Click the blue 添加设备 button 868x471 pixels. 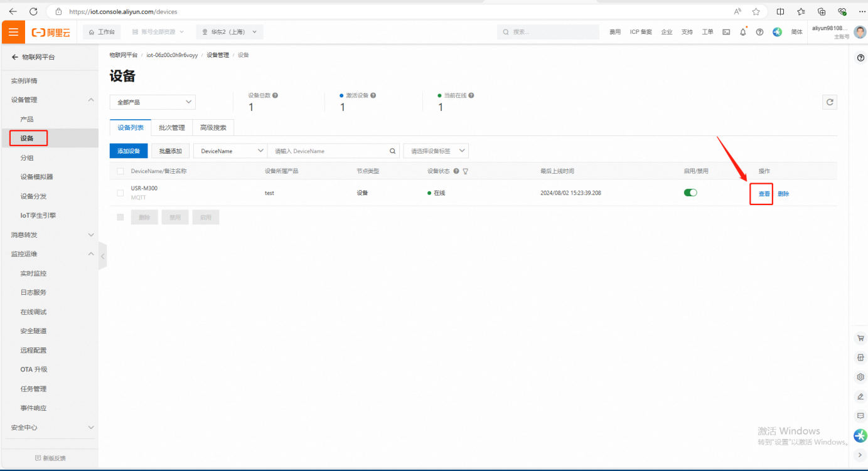coord(129,151)
